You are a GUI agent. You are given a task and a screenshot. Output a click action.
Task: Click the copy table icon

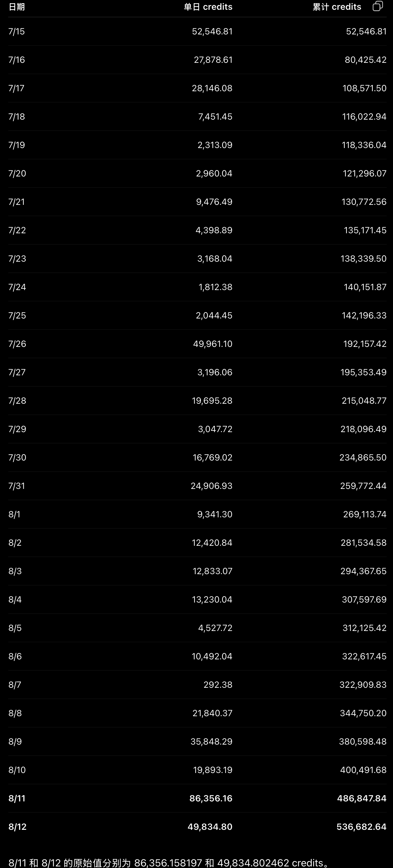pos(378,6)
